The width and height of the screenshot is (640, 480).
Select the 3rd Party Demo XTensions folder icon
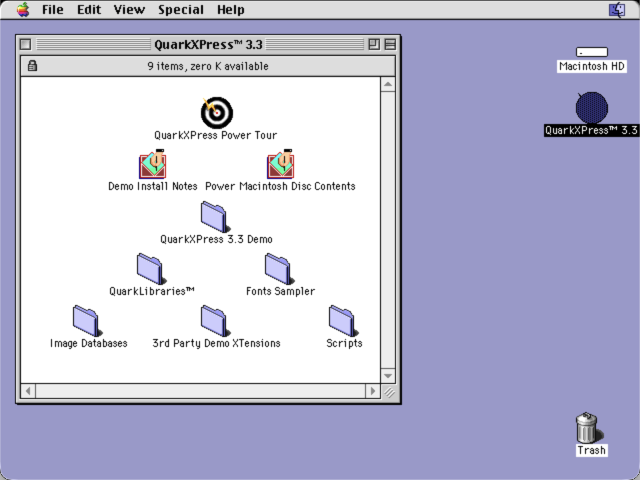pos(215,321)
